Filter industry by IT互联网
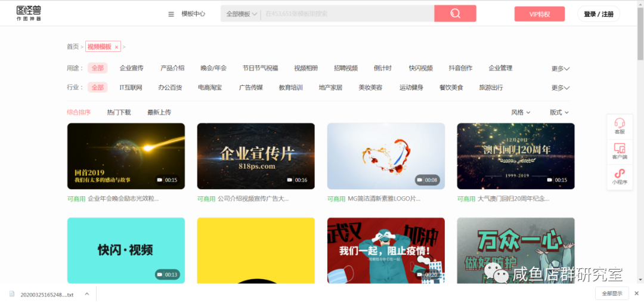 click(x=131, y=88)
